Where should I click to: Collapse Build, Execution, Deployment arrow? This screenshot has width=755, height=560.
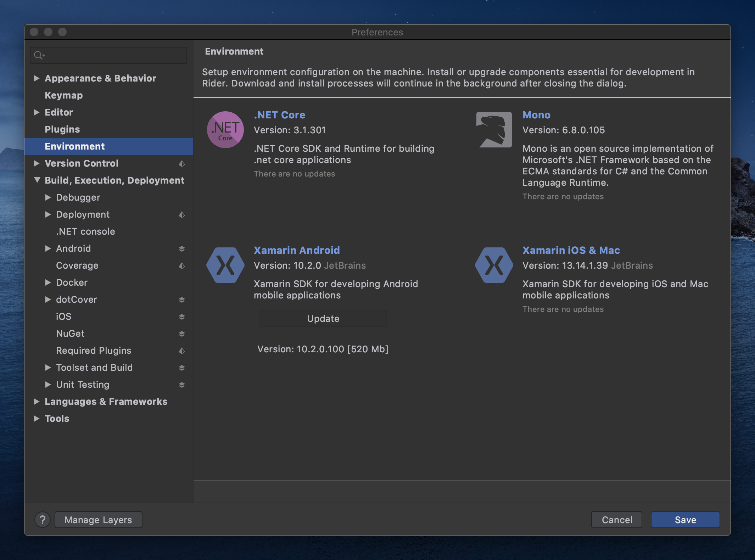pyautogui.click(x=37, y=180)
